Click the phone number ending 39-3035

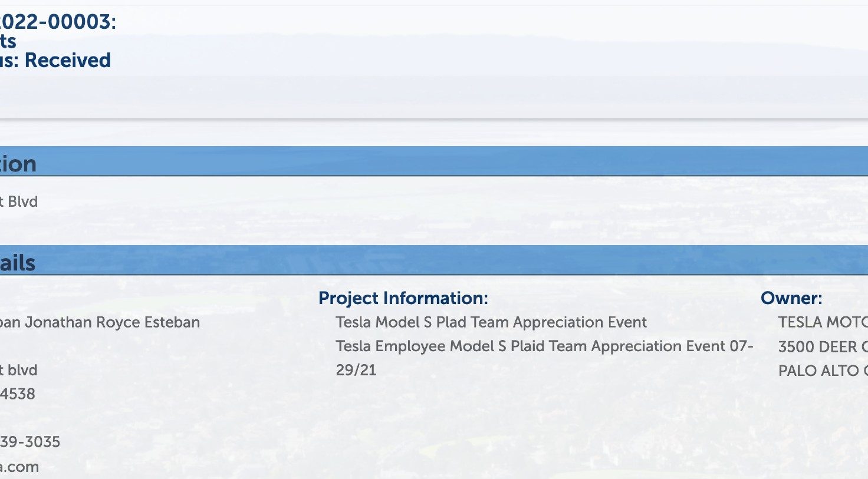pos(30,442)
